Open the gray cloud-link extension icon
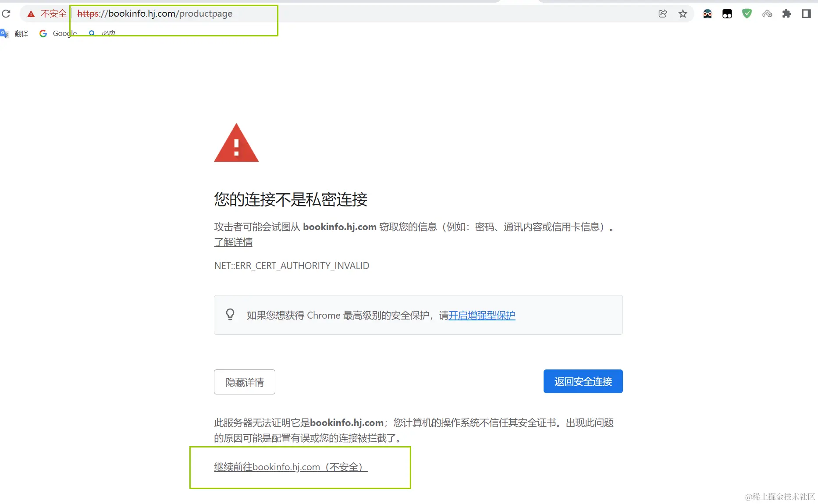 767,14
